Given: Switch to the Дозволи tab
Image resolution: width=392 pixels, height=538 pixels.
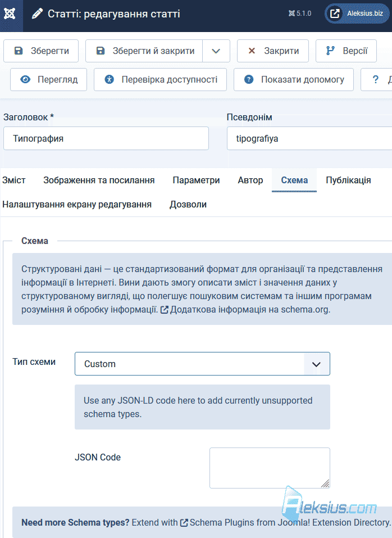Looking at the screenshot, I should pyautogui.click(x=188, y=205).
